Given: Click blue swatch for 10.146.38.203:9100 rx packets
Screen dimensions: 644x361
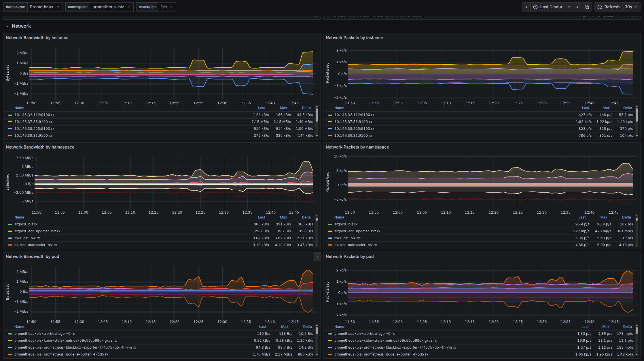Looking at the screenshot, I should (x=330, y=129).
